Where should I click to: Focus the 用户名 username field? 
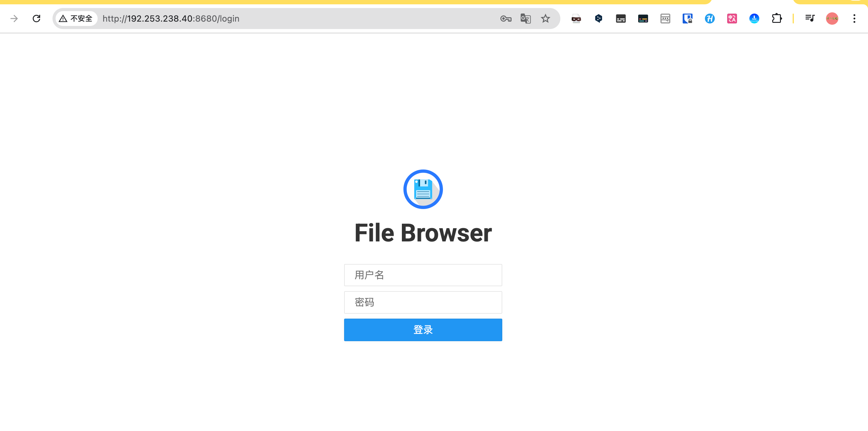pyautogui.click(x=423, y=275)
